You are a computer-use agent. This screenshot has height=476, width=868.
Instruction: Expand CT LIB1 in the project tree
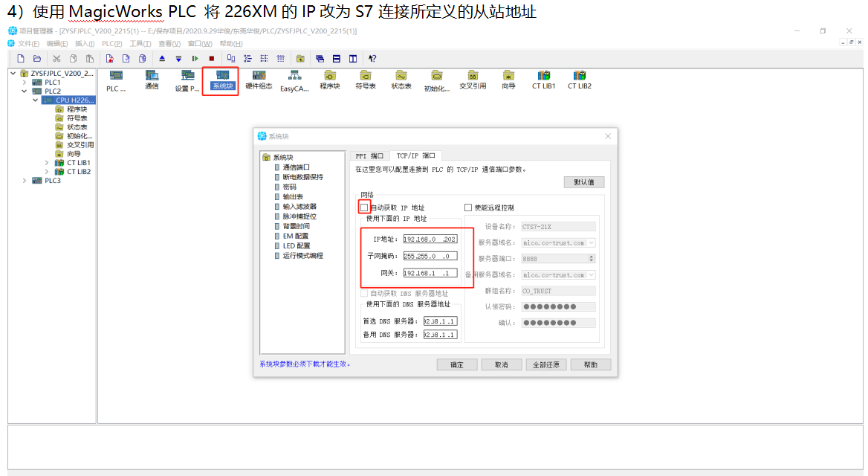(47, 162)
